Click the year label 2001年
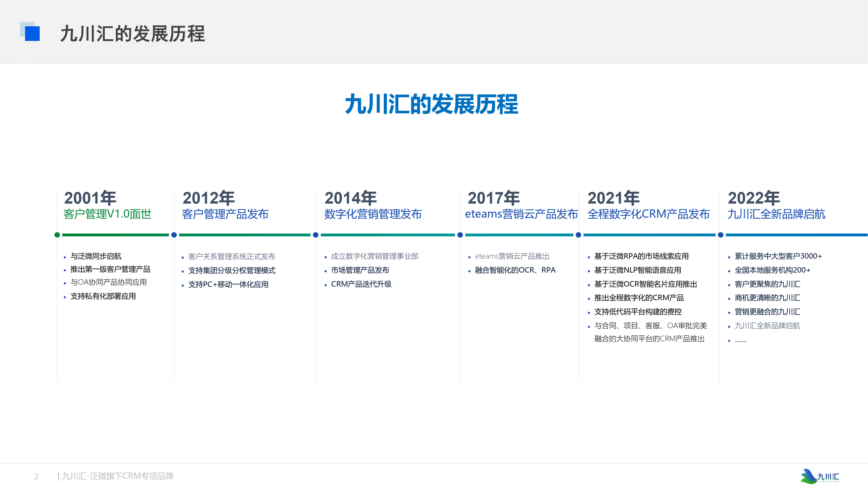Screen dimensions: 868x488 coord(90,198)
